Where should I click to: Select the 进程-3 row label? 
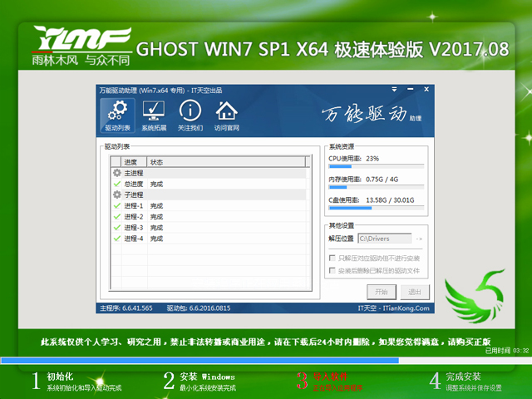[x=134, y=227]
